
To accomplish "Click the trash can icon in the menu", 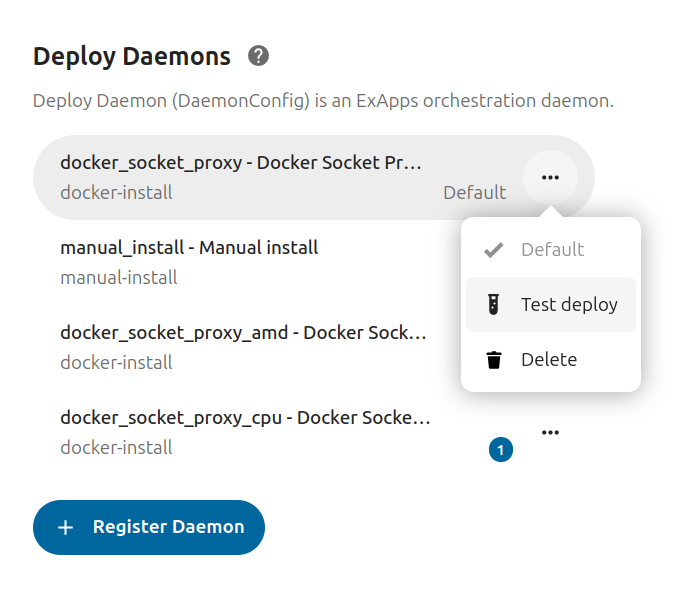I will tap(493, 360).
